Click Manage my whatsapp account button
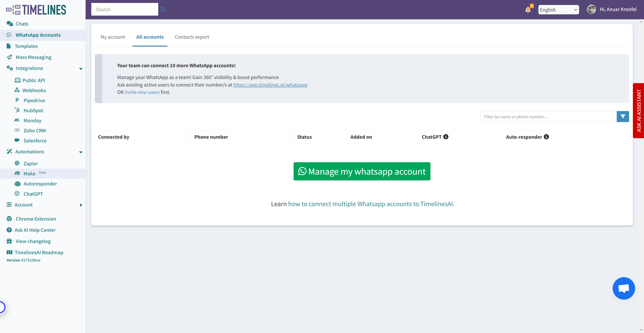 click(x=362, y=171)
